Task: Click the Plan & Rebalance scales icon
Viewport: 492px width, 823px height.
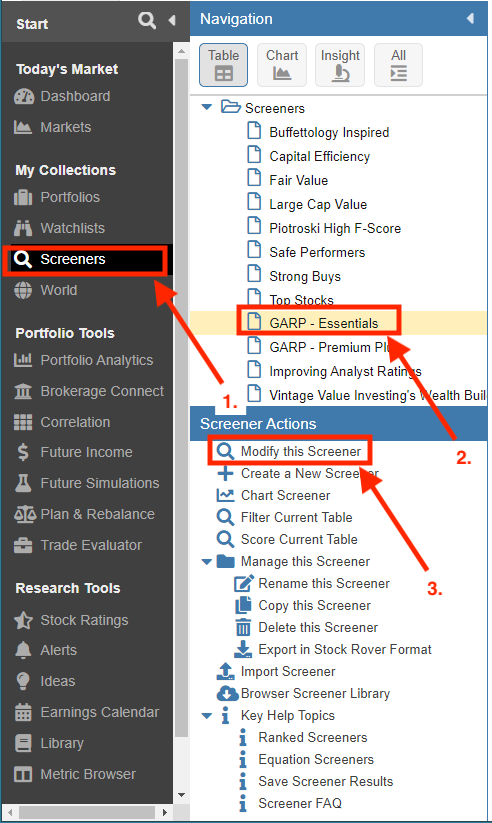Action: 25,514
